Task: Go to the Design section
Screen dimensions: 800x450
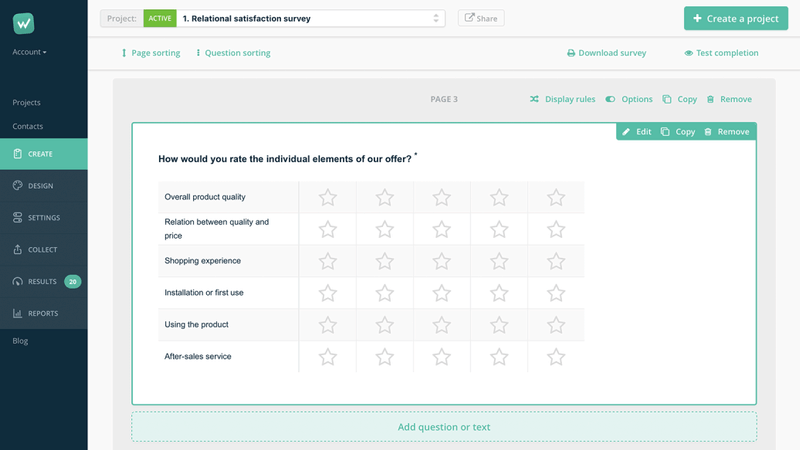Action: (40, 186)
